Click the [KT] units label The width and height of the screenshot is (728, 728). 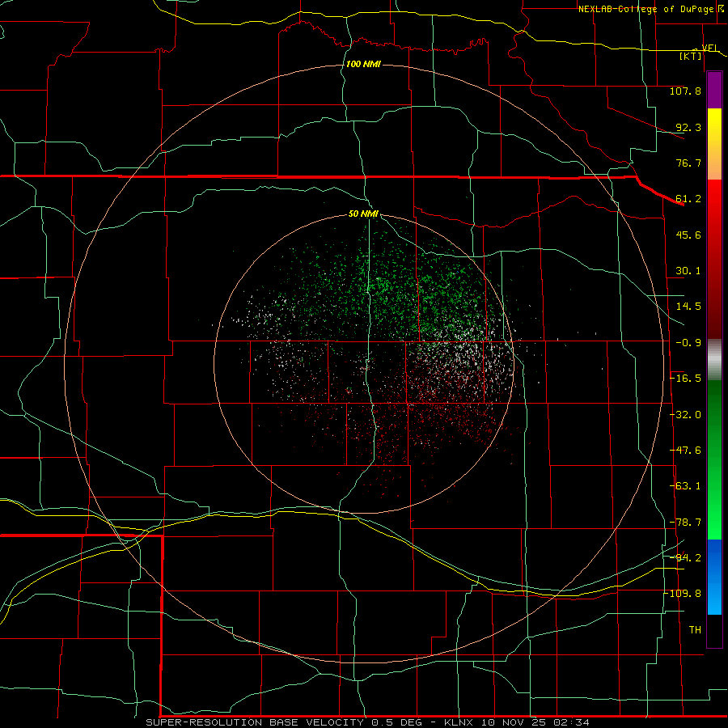tap(691, 56)
